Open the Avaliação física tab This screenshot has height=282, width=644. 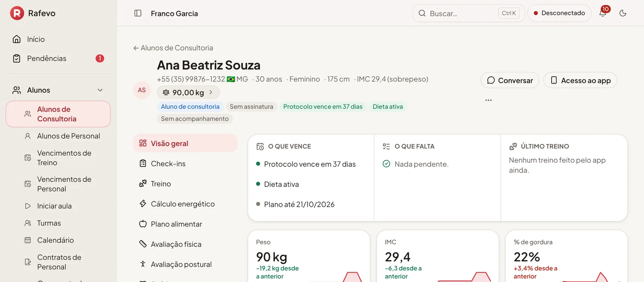(185, 244)
